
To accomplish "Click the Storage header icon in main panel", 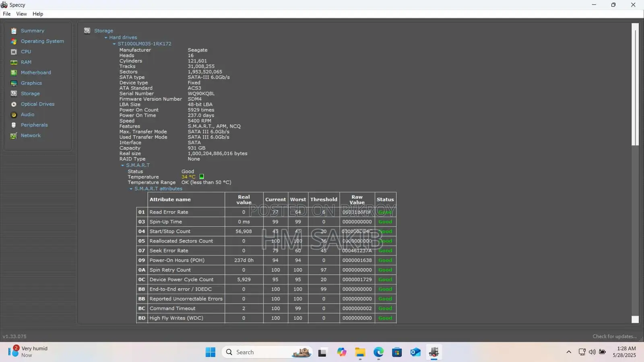I will click(87, 31).
